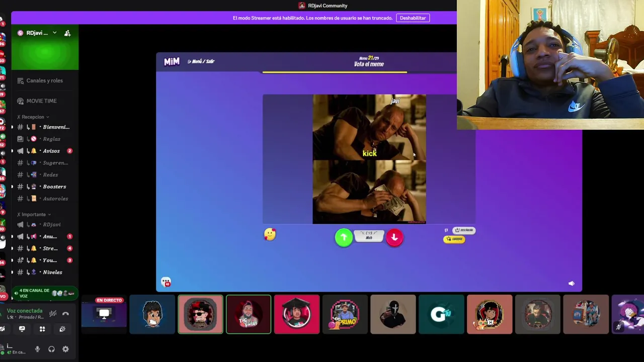Viewport: 644px width, 362px height.
Task: Click the meme voting timer bar
Action: (x=335, y=72)
